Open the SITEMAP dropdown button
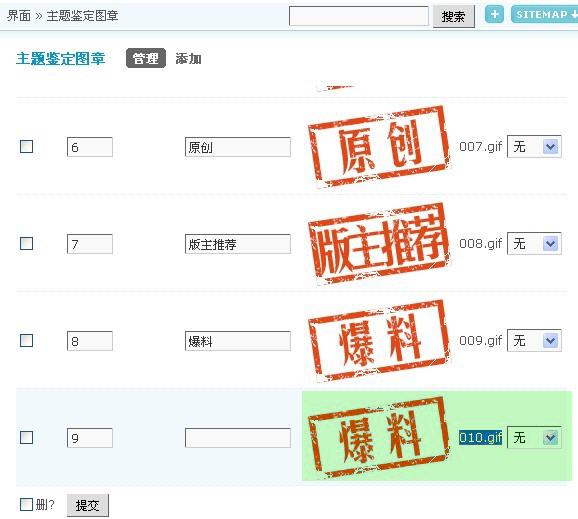This screenshot has width=578, height=519. point(544,15)
